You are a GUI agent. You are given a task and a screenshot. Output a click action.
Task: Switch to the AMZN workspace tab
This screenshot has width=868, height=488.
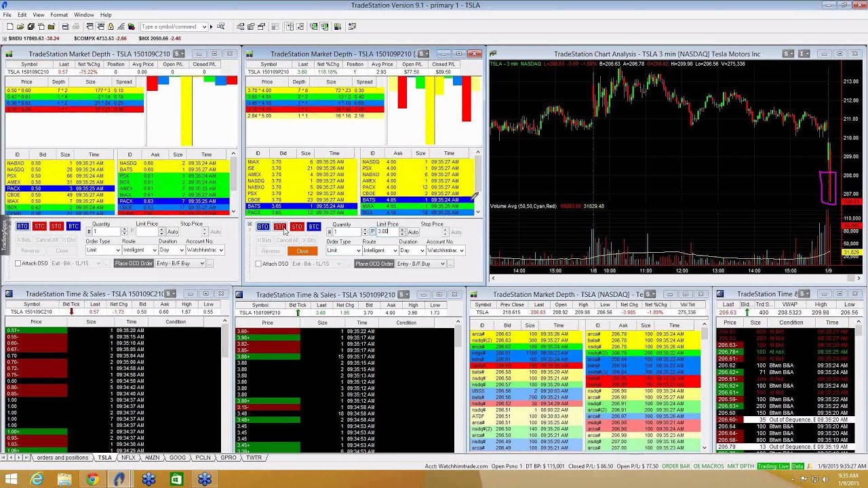[153, 457]
